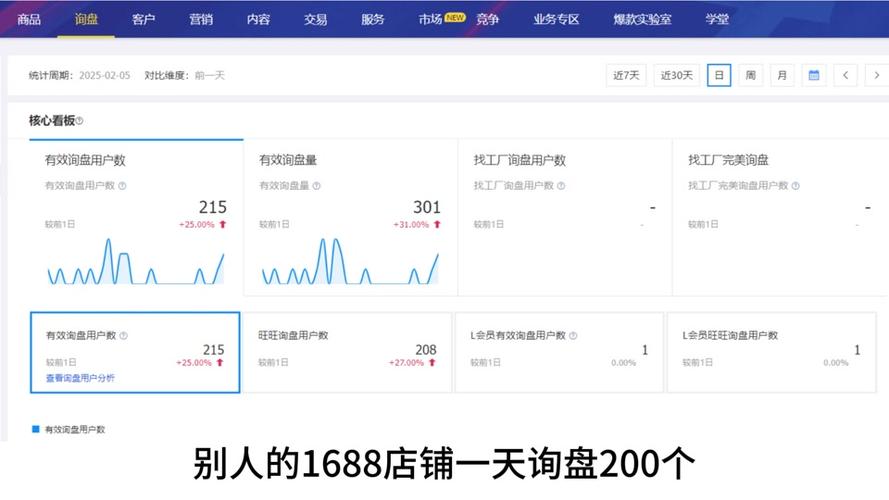Click the +31.00% change indicator
Image resolution: width=889 pixels, height=500 pixels.
(x=417, y=224)
